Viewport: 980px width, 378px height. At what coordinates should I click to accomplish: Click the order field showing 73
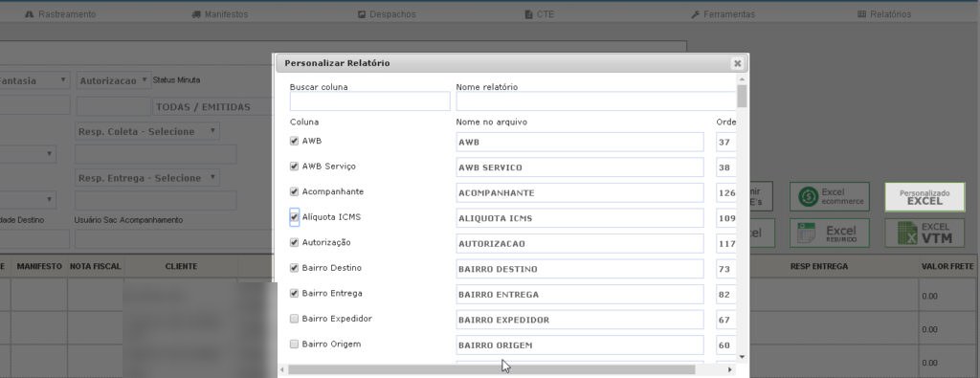[725, 269]
